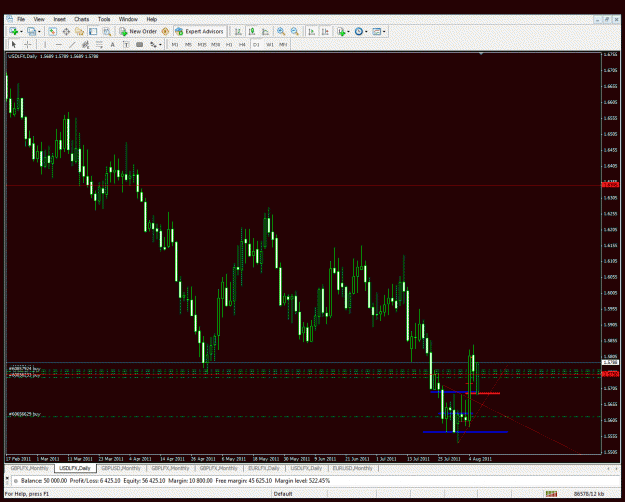Close the Terminal panel with its x
Screen dimensions: 625x502
coord(7,476)
